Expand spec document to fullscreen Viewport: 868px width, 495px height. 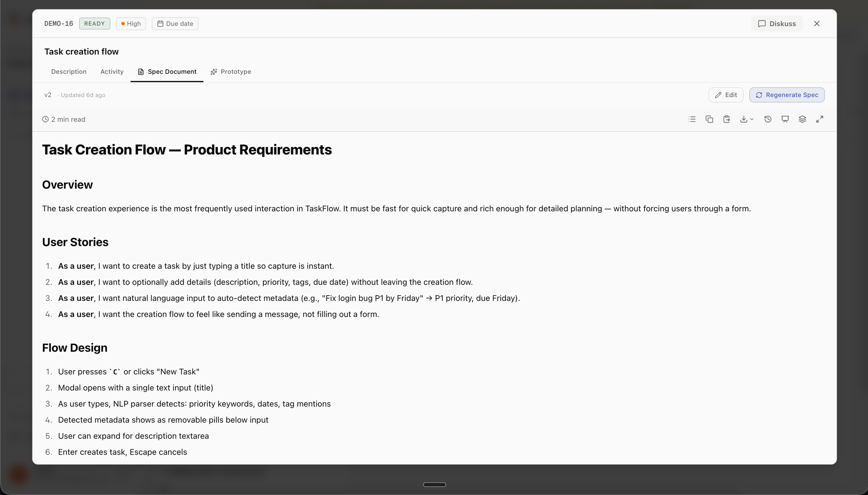(x=820, y=119)
